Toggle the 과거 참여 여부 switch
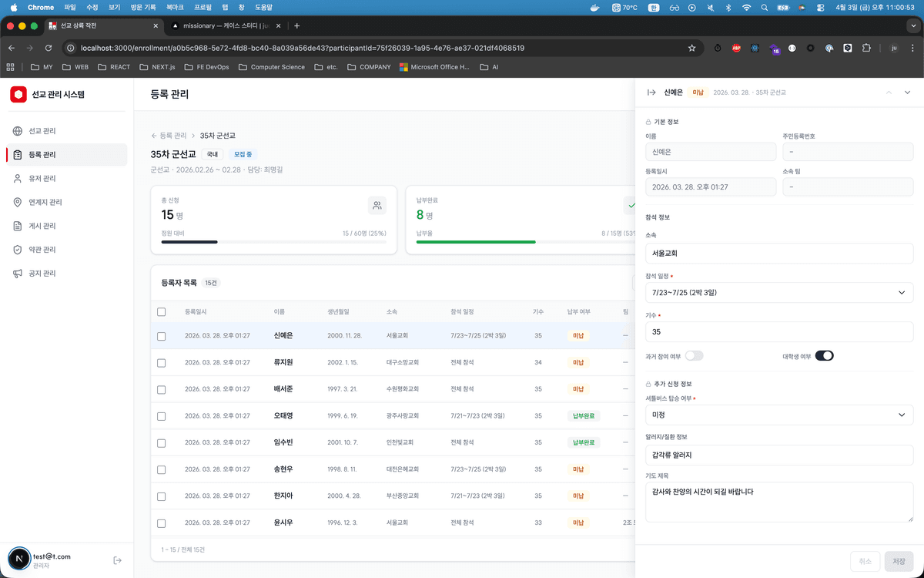This screenshot has width=924, height=578. click(695, 355)
